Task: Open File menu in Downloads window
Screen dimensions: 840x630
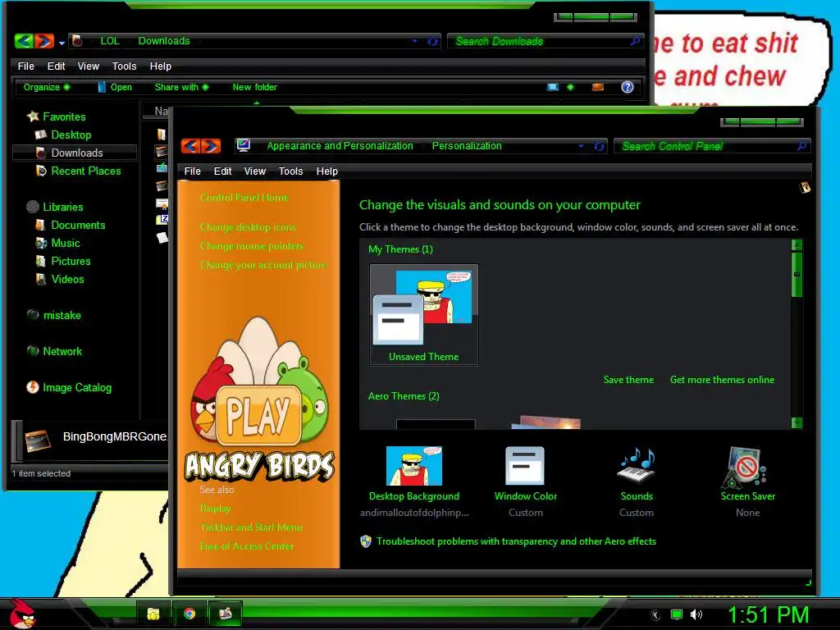Action: pyautogui.click(x=25, y=66)
